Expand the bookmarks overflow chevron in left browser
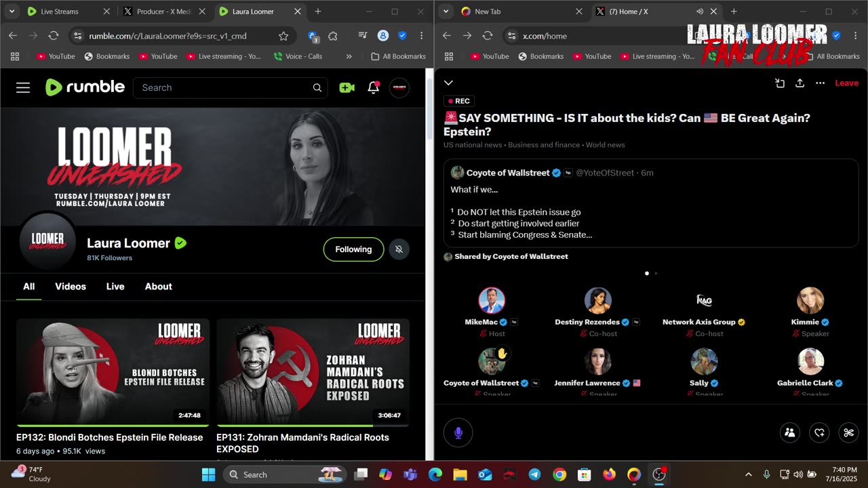 (349, 56)
